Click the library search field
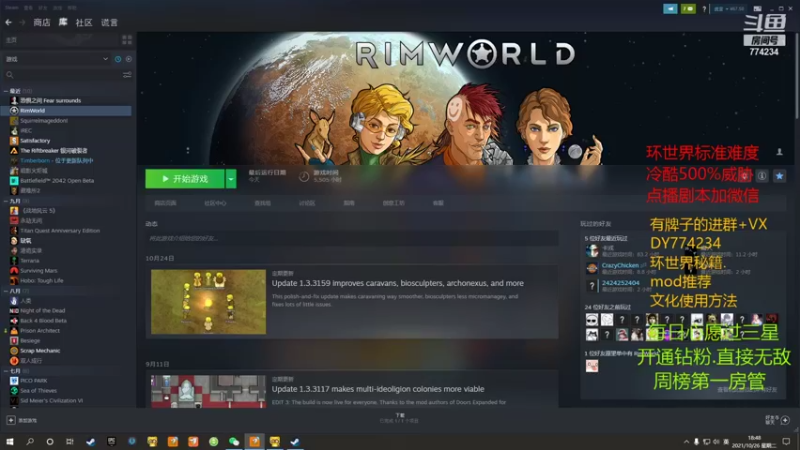 [x=64, y=75]
